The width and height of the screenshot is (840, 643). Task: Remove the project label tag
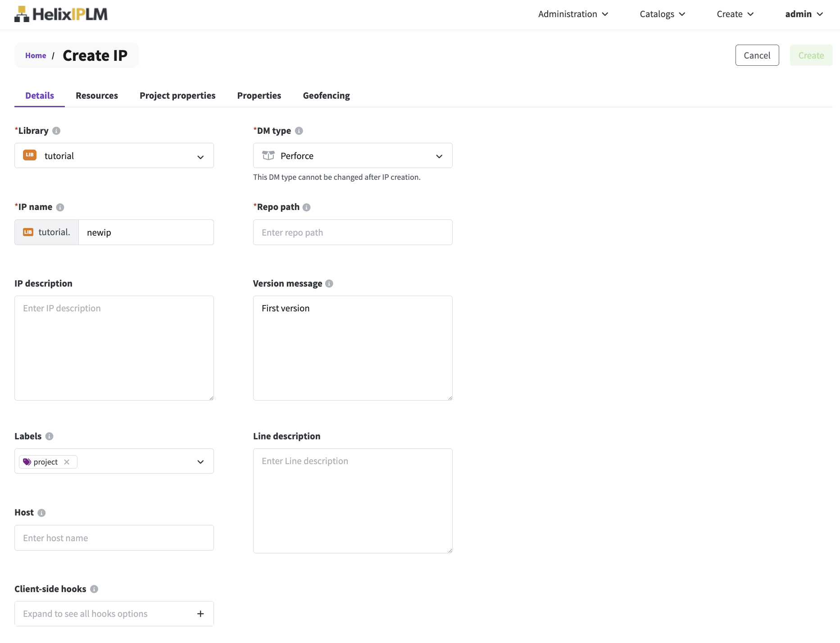(x=67, y=462)
